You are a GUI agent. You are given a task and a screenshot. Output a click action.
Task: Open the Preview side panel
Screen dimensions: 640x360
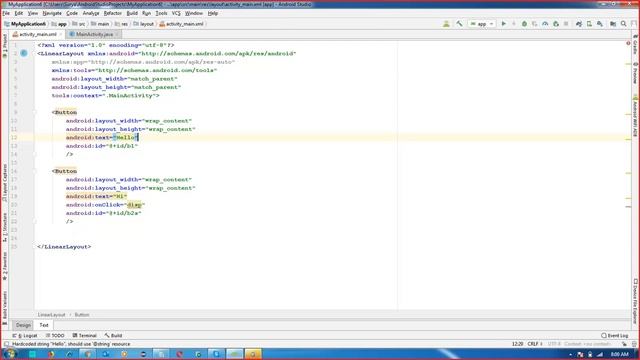tap(635, 73)
